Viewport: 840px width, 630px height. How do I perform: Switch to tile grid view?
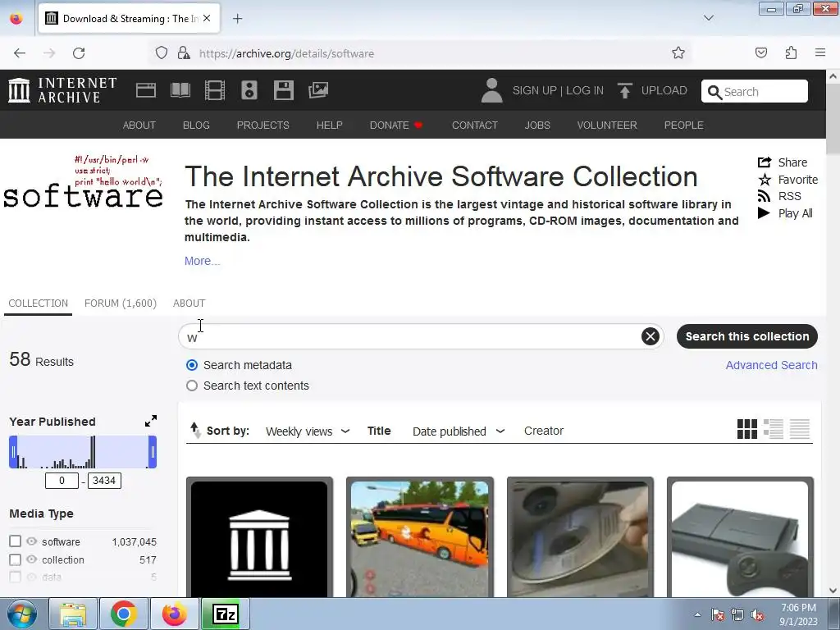[x=746, y=429]
